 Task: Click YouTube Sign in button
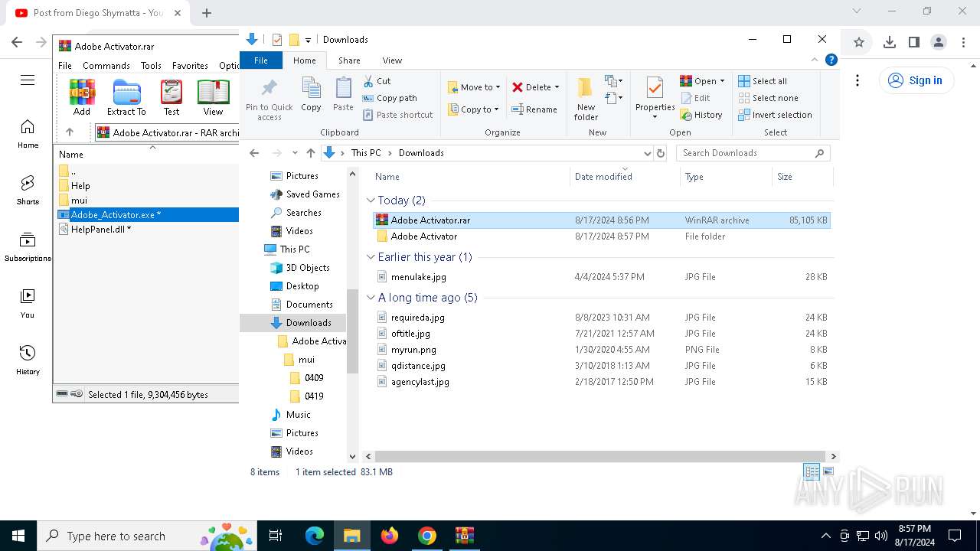click(916, 80)
